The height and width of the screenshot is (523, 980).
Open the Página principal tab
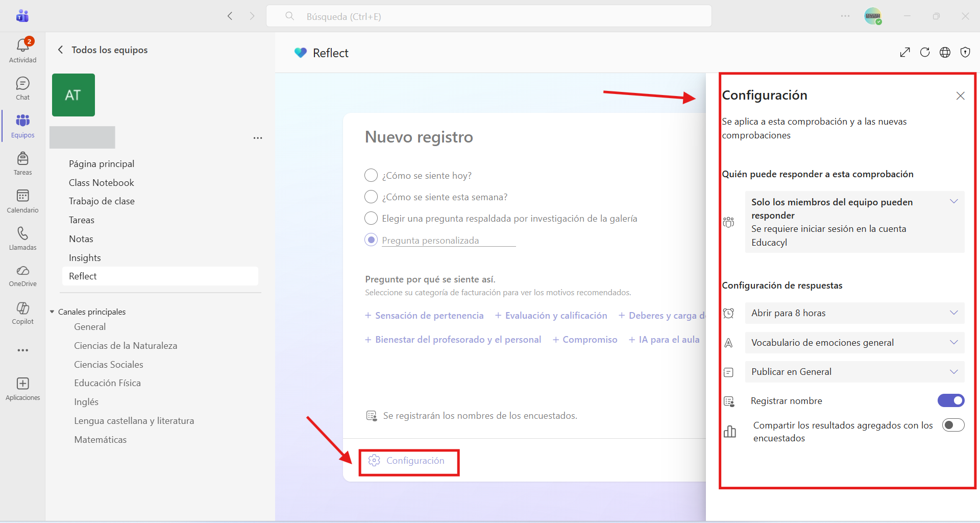[x=102, y=164]
